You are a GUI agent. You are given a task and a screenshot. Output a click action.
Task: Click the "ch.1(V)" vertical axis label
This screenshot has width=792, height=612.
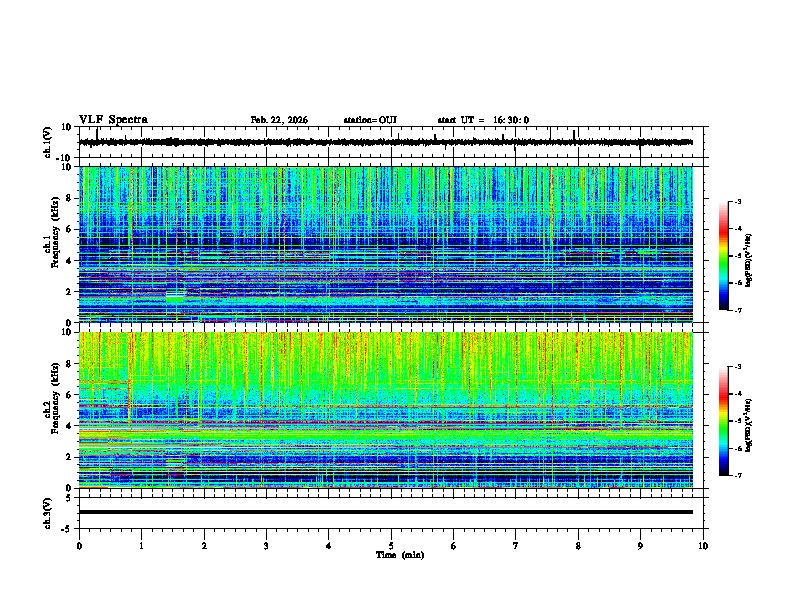point(49,142)
